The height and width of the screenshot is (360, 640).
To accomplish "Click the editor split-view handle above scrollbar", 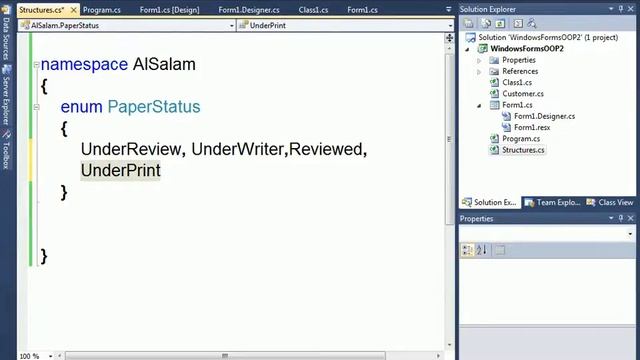I will [x=449, y=38].
